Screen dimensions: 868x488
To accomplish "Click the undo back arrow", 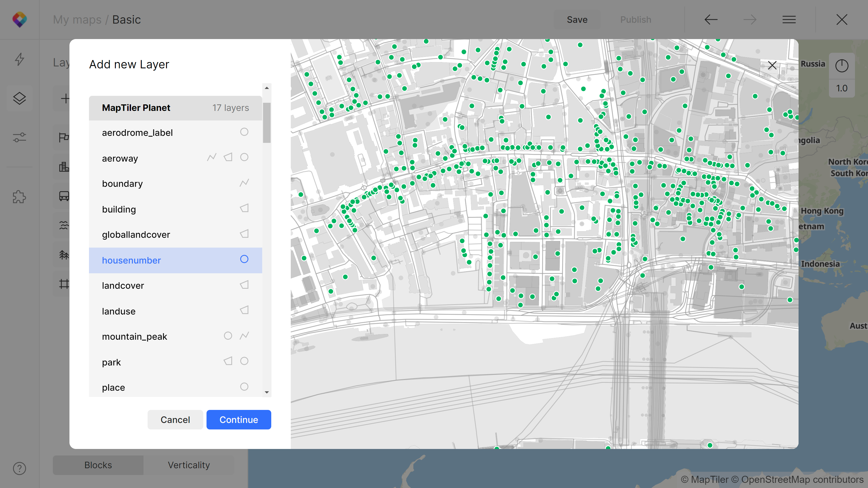I will click(x=711, y=20).
